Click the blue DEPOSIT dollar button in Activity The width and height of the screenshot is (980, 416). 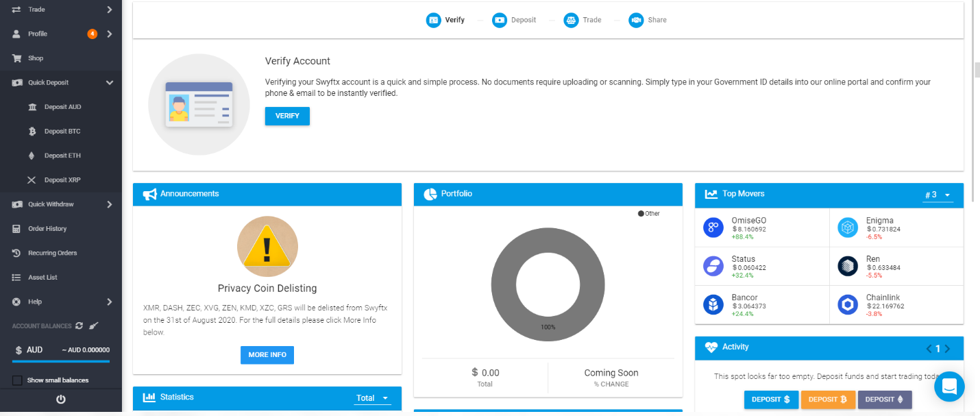coord(771,400)
